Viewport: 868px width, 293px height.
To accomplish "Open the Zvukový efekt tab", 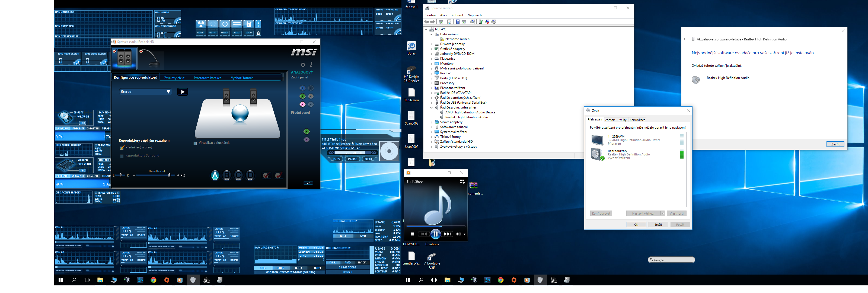I will (174, 78).
